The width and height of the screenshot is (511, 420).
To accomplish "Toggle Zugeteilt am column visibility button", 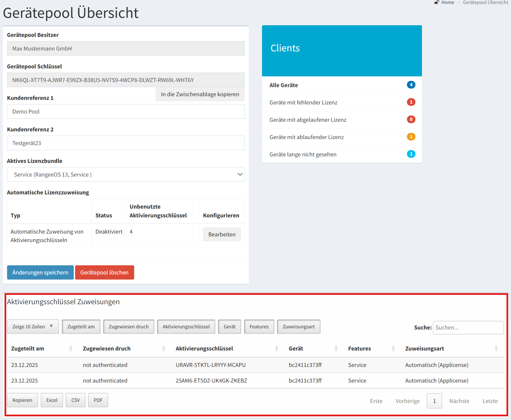I will (81, 327).
